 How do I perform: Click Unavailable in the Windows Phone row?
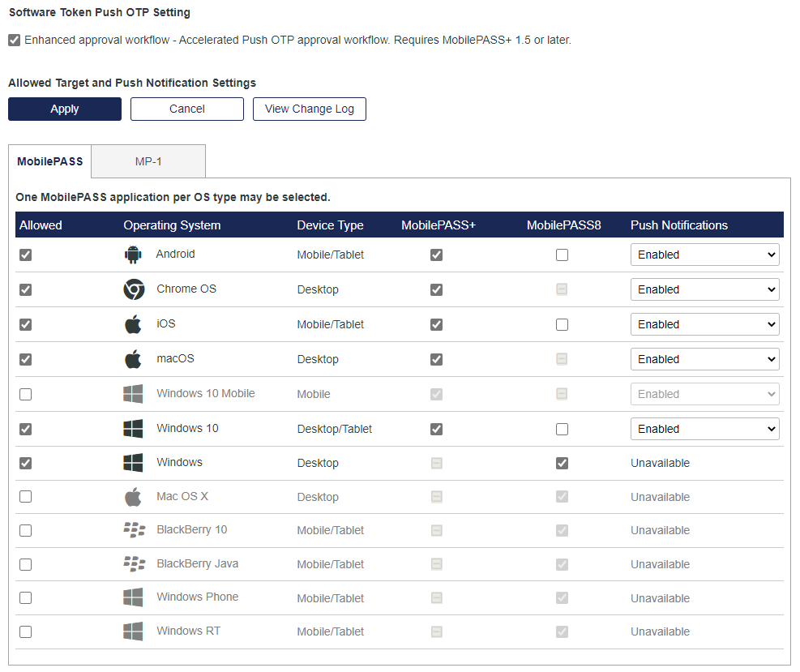(661, 598)
